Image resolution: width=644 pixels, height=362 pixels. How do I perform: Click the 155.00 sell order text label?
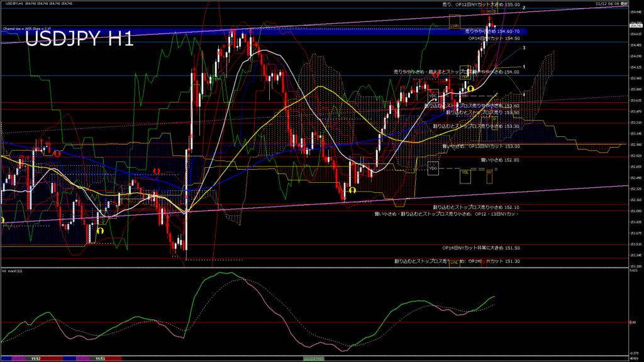(482, 4)
